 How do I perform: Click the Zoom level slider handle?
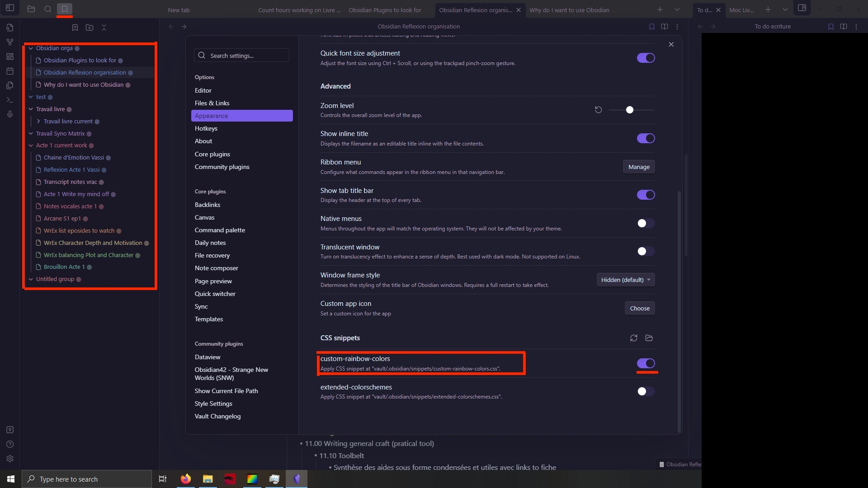pyautogui.click(x=629, y=110)
